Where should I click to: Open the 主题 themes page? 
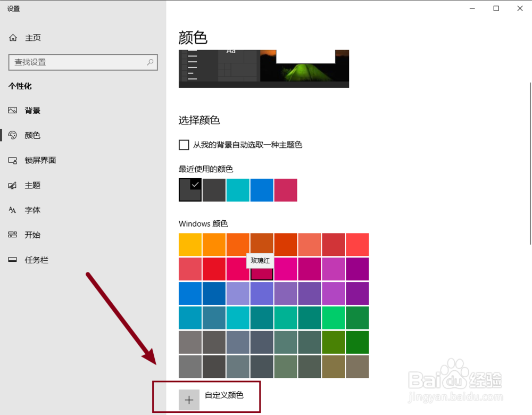point(24,185)
